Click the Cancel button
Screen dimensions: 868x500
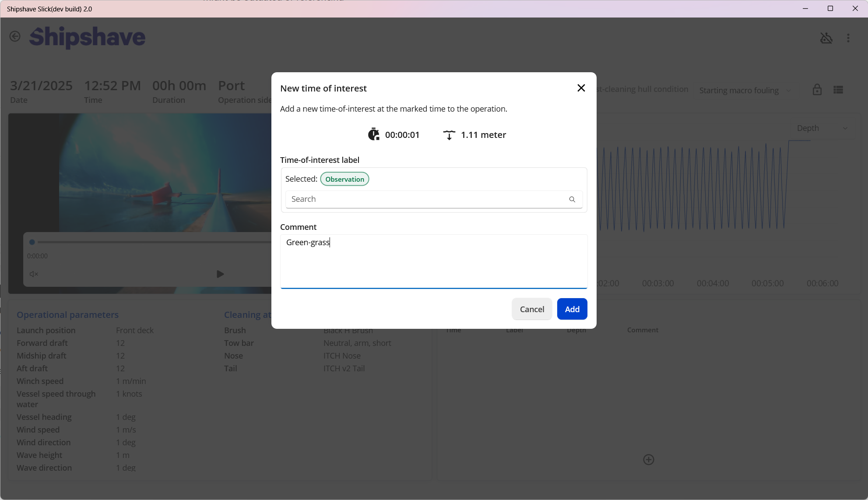pyautogui.click(x=531, y=309)
